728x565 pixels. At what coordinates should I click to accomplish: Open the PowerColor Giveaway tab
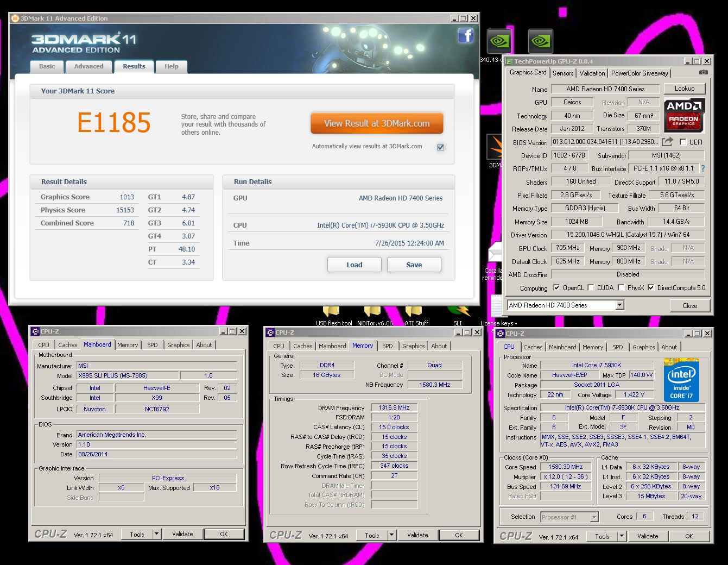(640, 73)
